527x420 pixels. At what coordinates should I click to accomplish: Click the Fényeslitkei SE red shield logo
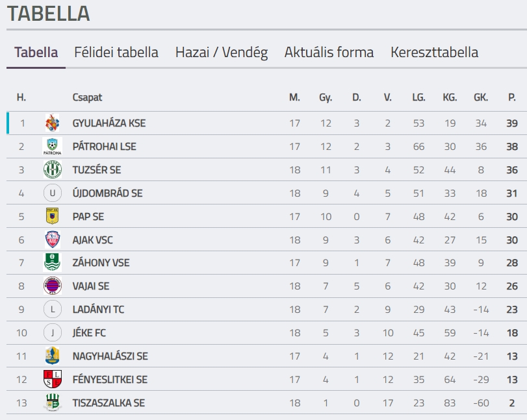pos(53,379)
